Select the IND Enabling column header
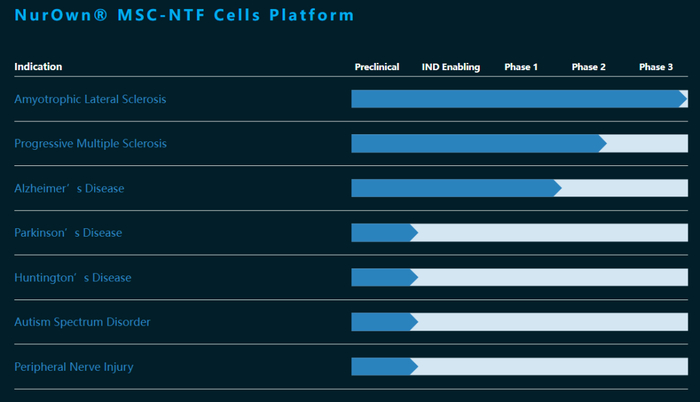This screenshot has width=700, height=402. pyautogui.click(x=451, y=67)
